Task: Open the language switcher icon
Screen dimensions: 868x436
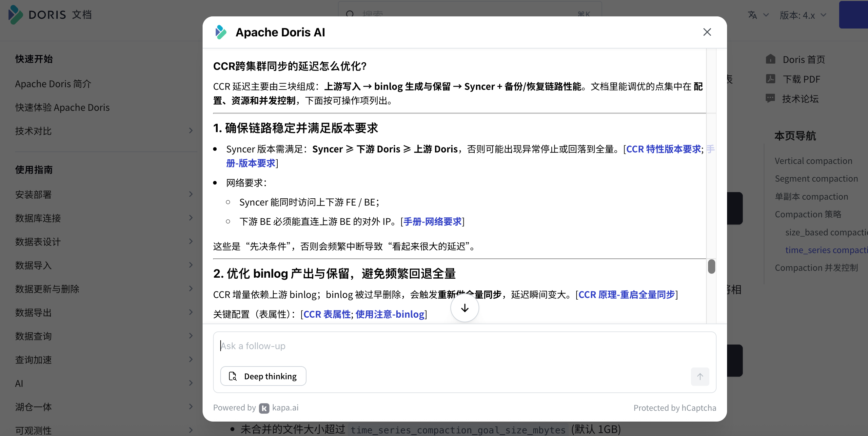Action: coord(752,15)
